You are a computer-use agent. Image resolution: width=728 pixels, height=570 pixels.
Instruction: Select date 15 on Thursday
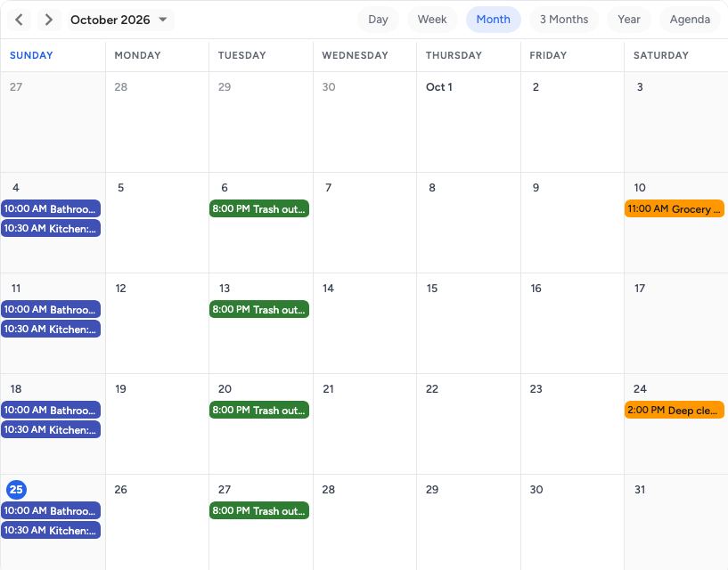click(432, 289)
